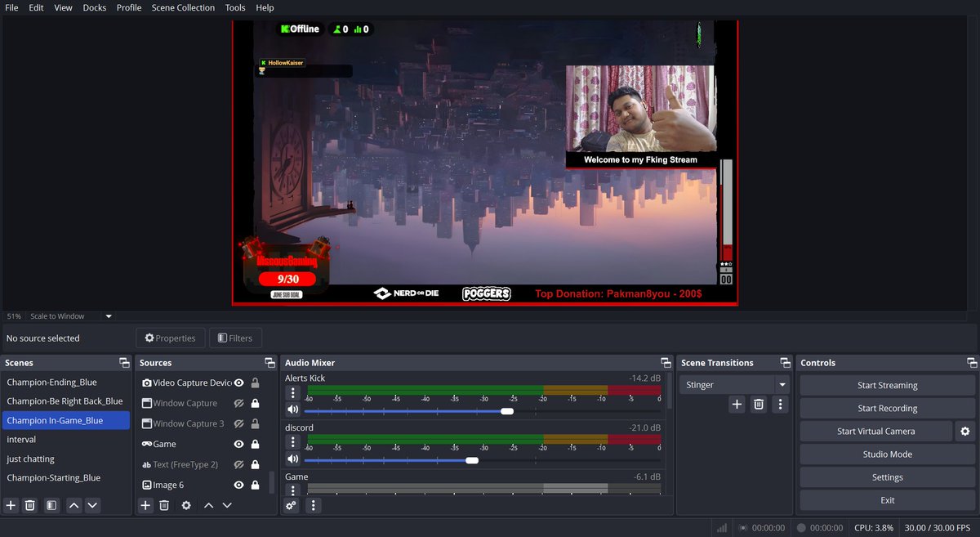Hide the Image 6 source
980x537 pixels.
pyautogui.click(x=239, y=485)
